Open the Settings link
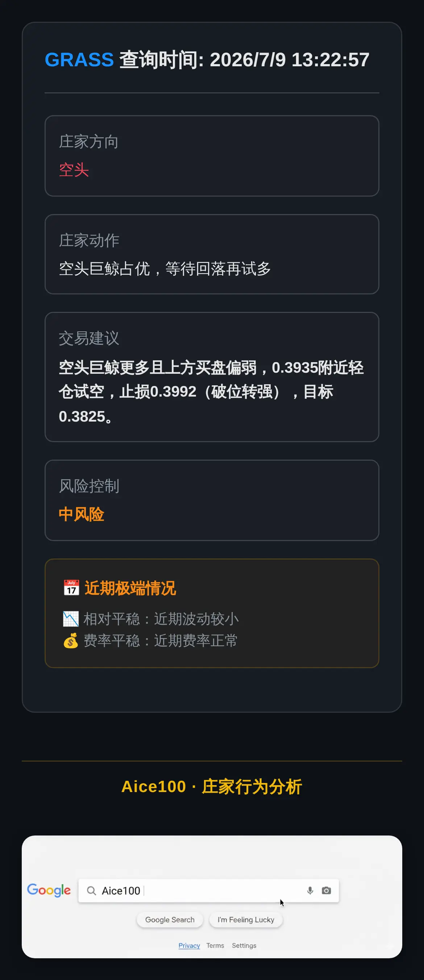This screenshot has width=424, height=980. (x=244, y=945)
